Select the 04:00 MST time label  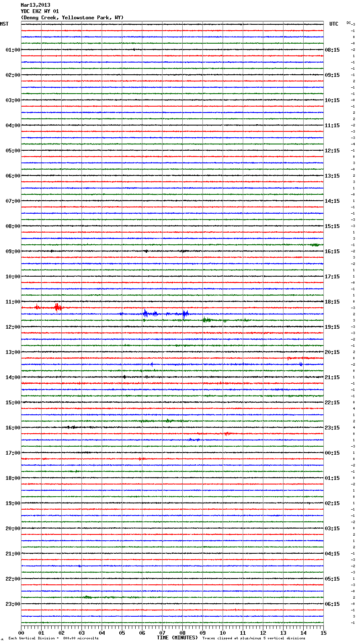(13, 126)
